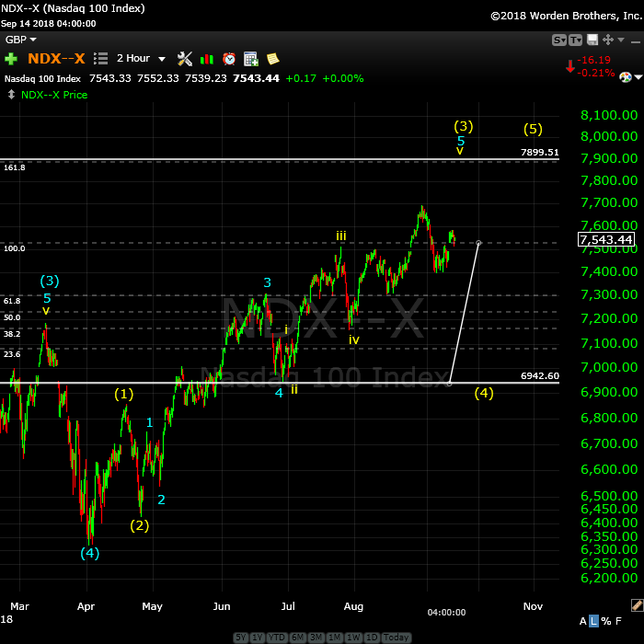Click the orange NDX--X symbol
The height and width of the screenshot is (644, 644).
click(x=56, y=58)
